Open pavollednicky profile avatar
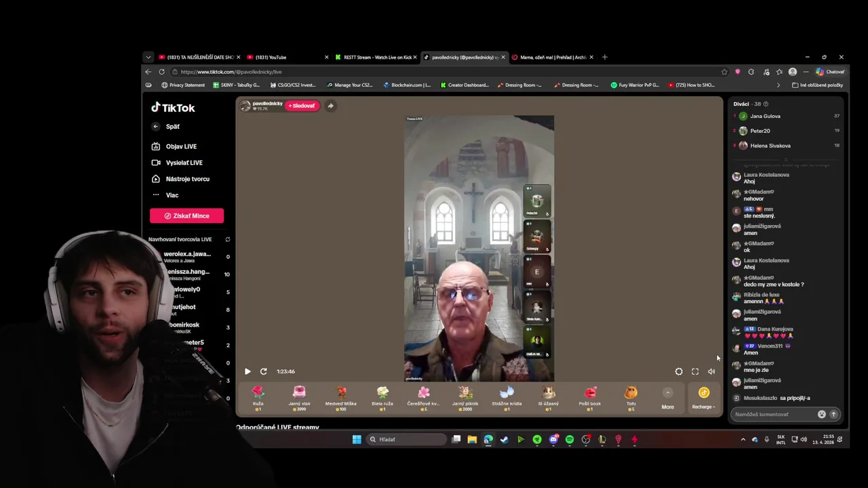 pyautogui.click(x=245, y=106)
